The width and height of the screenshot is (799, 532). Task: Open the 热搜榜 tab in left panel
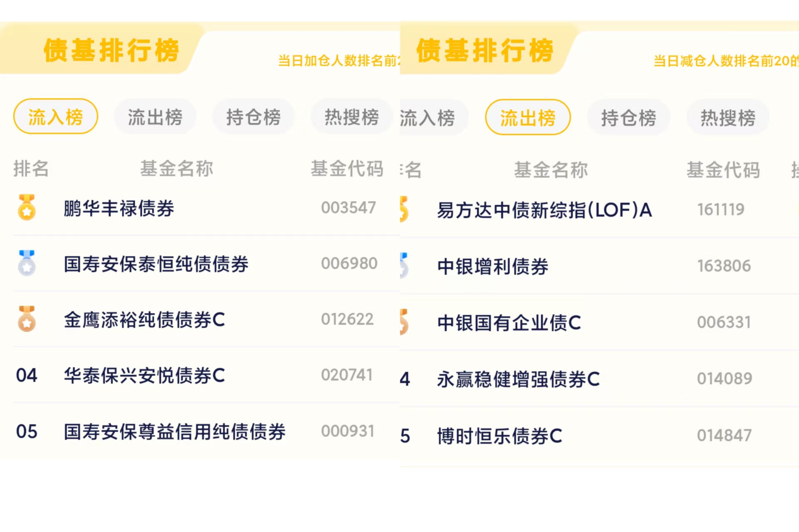352,117
